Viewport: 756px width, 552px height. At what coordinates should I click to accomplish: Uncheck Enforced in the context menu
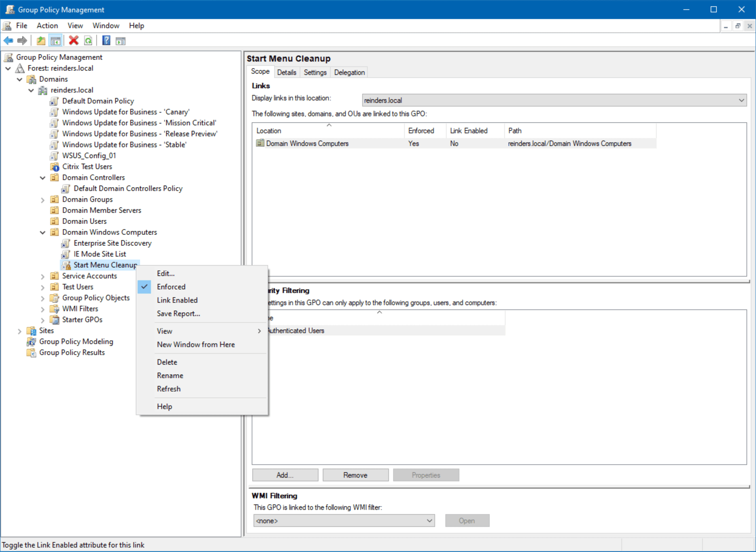tap(171, 286)
